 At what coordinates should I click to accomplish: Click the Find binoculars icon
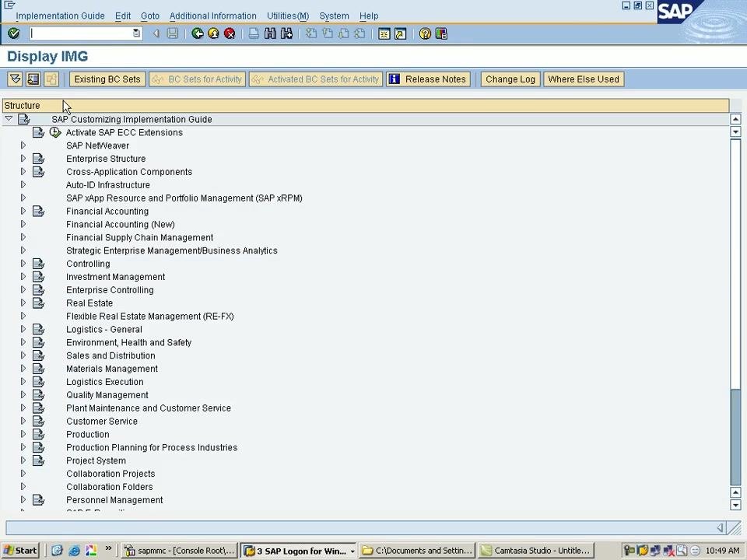(x=270, y=33)
